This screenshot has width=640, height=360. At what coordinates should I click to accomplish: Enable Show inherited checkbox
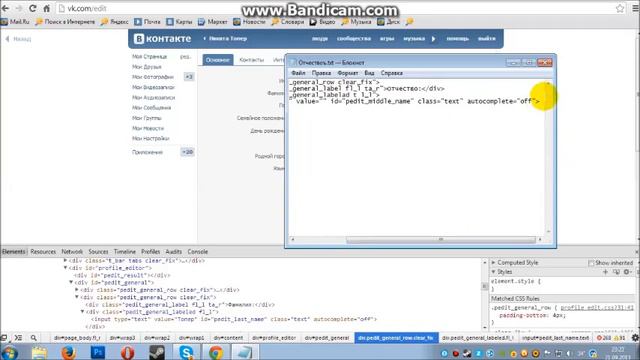[x=591, y=263]
